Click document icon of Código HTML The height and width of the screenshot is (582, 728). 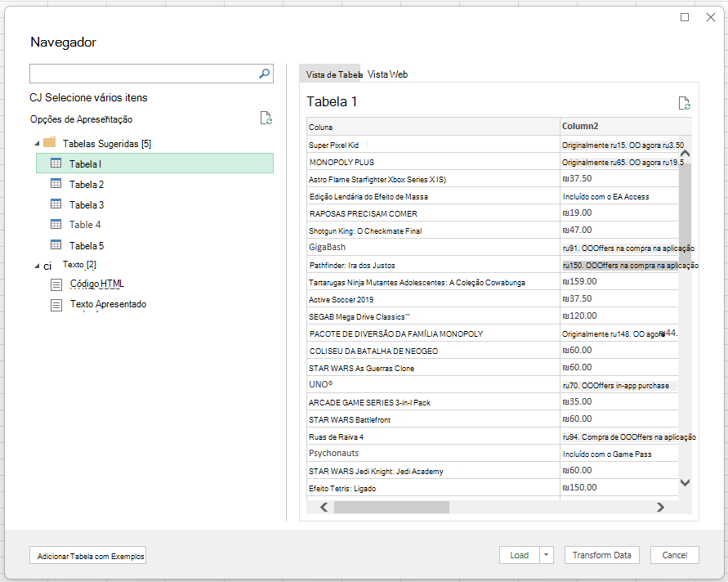(56, 284)
